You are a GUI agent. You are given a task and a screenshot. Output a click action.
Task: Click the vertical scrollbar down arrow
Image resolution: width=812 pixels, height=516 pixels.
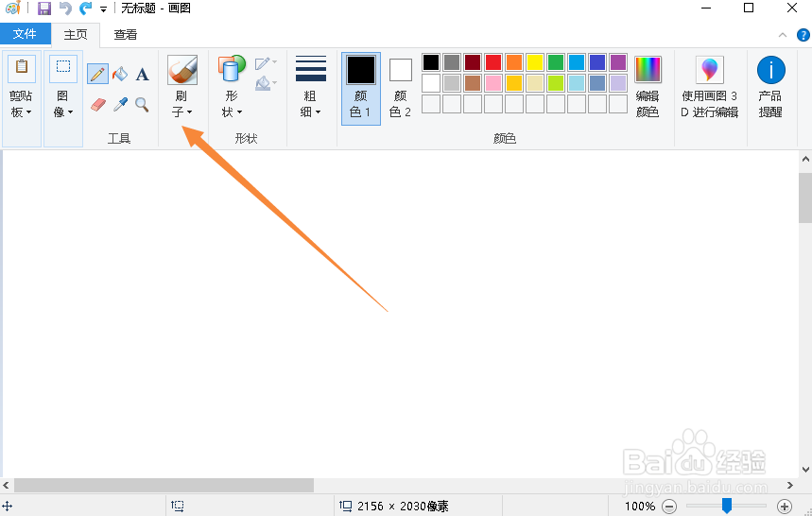coord(805,470)
